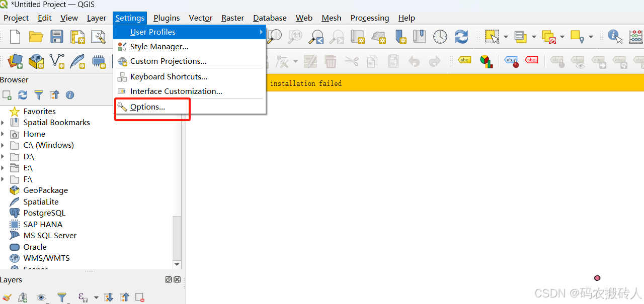This screenshot has height=304, width=644.
Task: Click the New Spatial Bookmark icon
Action: coord(400,37)
